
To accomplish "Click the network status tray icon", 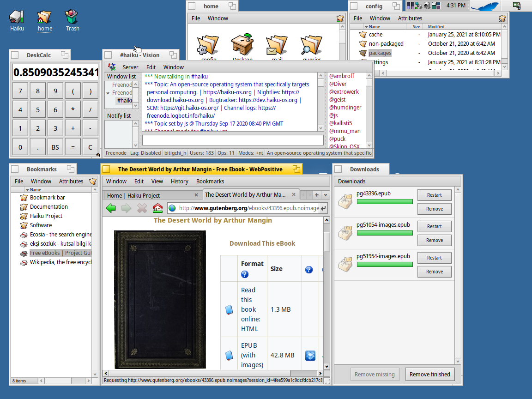I will point(418,6).
